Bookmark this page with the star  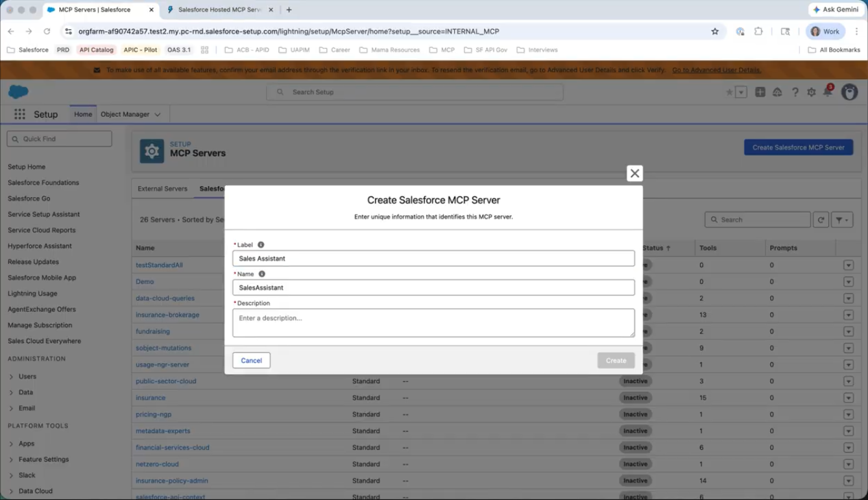pyautogui.click(x=715, y=31)
